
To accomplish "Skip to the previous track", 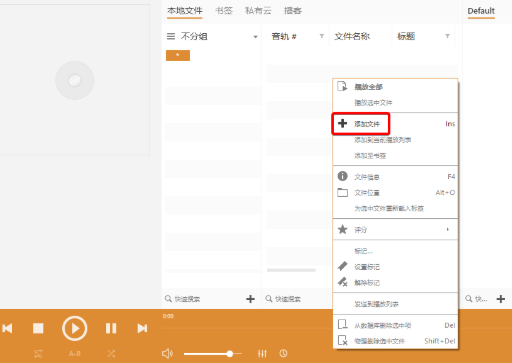I will coord(7,329).
